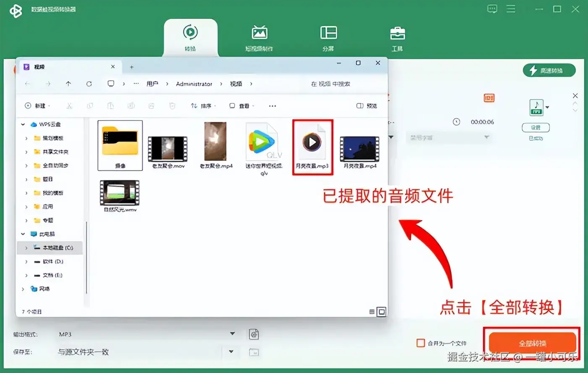Image resolution: width=588 pixels, height=373 pixels.
Task: Click the converter's feedback message icon
Action: [492, 9]
